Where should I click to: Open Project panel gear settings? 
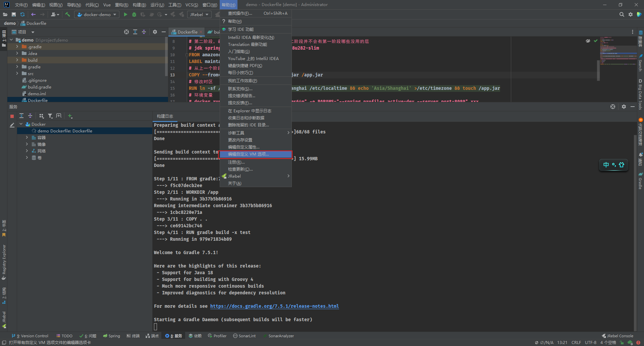click(155, 32)
